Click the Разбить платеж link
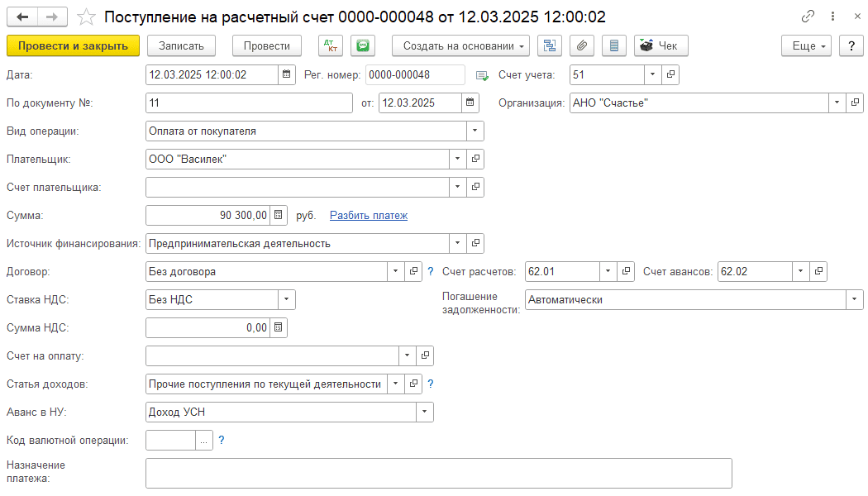This screenshot has height=496, width=868. coord(369,215)
